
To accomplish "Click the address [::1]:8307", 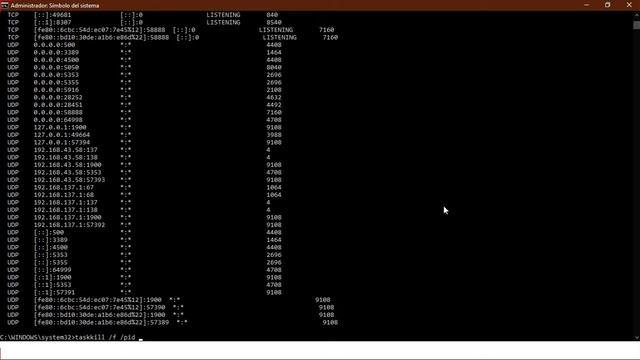I will pos(52,22).
